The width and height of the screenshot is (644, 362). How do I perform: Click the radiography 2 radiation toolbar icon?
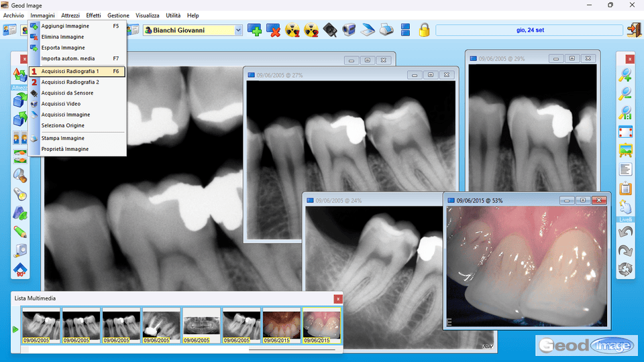tap(311, 30)
